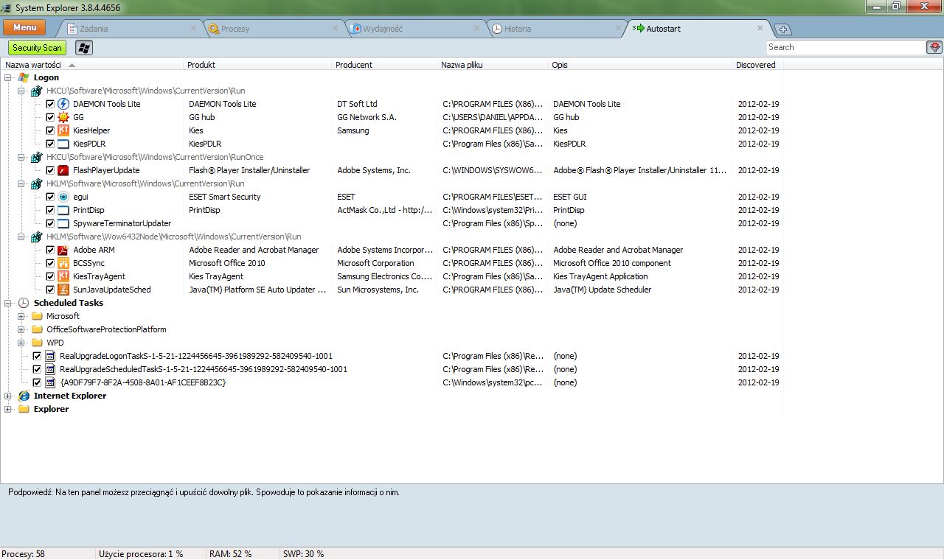Viewport: 944px width, 560px height.
Task: Sort by Nazwa pliku column header
Action: (493, 65)
